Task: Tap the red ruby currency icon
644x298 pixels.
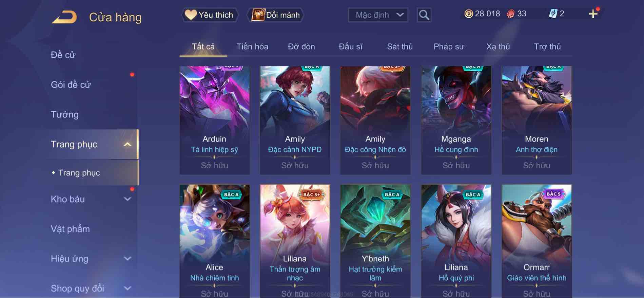Action: click(510, 14)
